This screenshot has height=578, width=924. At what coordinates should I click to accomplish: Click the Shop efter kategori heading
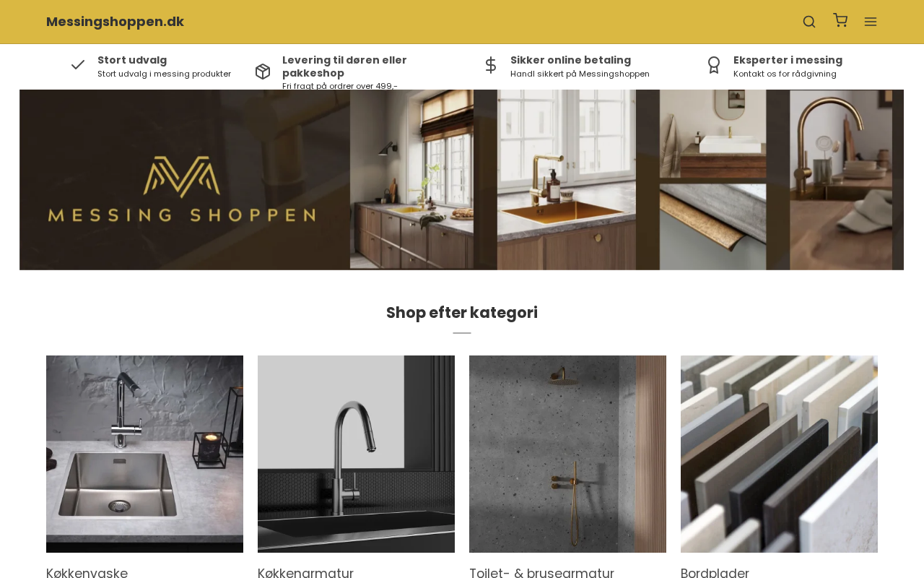point(462,313)
